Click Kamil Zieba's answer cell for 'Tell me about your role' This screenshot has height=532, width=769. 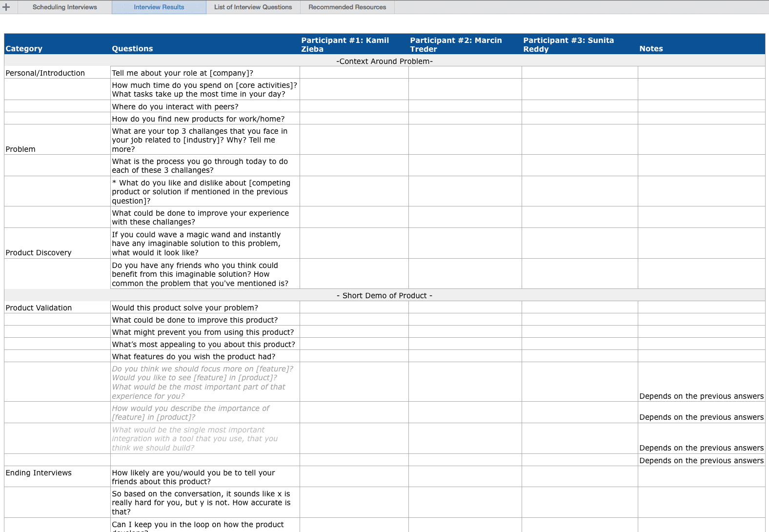pos(354,73)
